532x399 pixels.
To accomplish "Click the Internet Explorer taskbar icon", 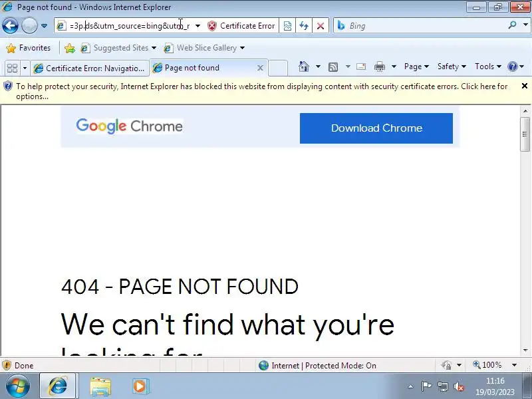I will point(58,386).
